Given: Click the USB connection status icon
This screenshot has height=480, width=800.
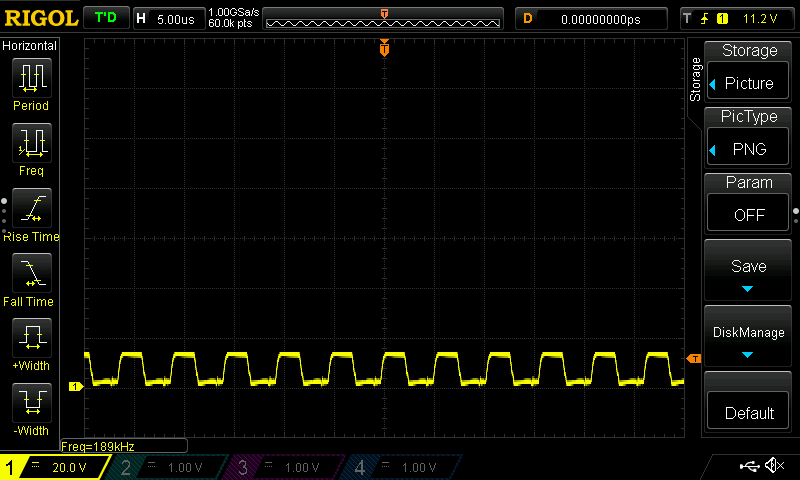Looking at the screenshot, I should 749,465.
